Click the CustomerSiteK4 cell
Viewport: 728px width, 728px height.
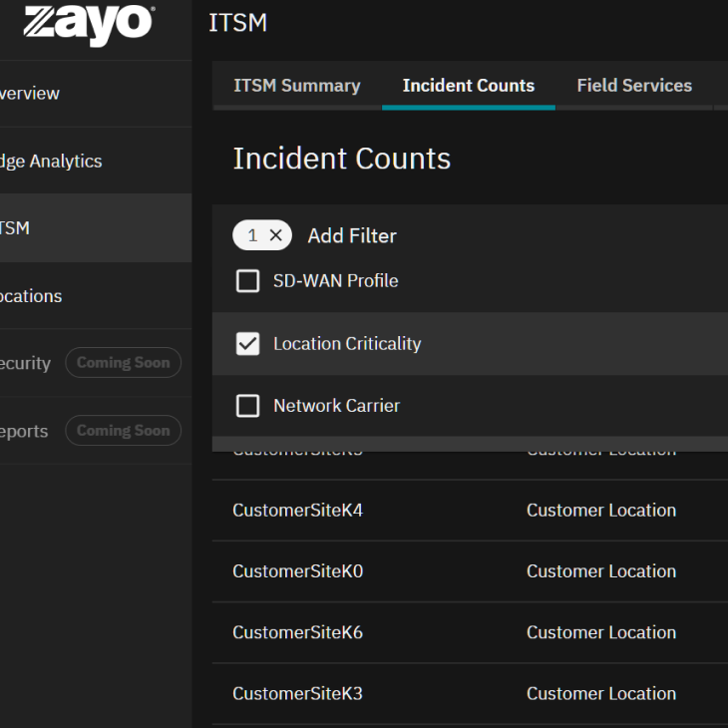(297, 511)
